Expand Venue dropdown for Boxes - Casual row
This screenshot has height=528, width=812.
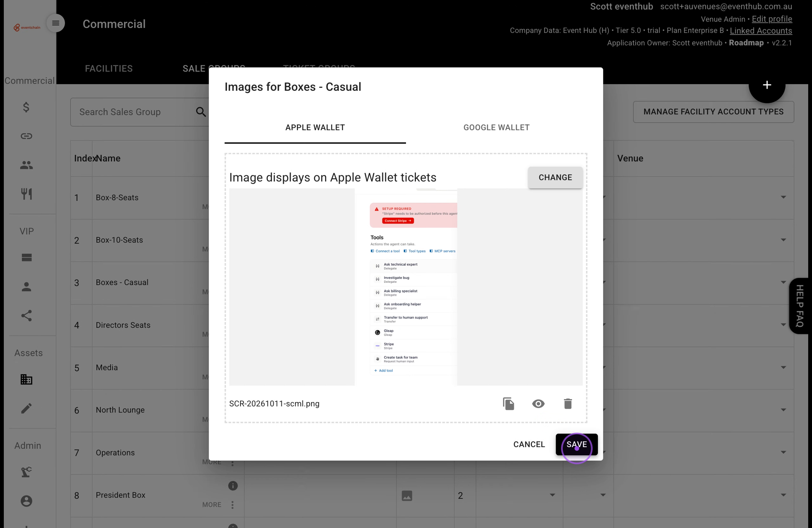[783, 282]
